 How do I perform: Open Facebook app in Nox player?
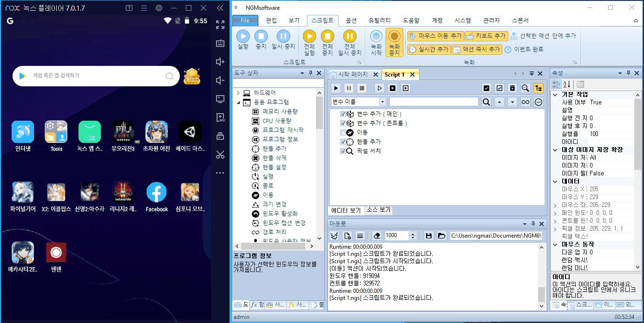pos(157,197)
